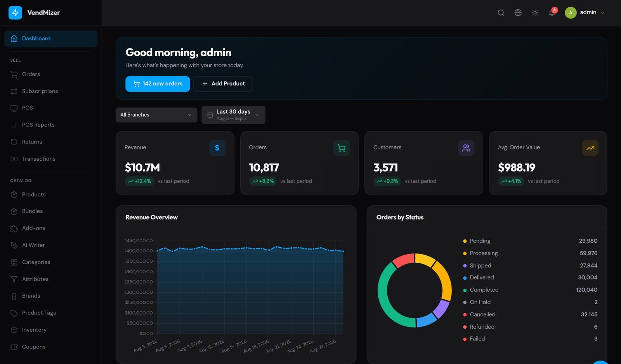Image resolution: width=621 pixels, height=364 pixels.
Task: Open the All Branches dropdown
Action: pyautogui.click(x=156, y=115)
